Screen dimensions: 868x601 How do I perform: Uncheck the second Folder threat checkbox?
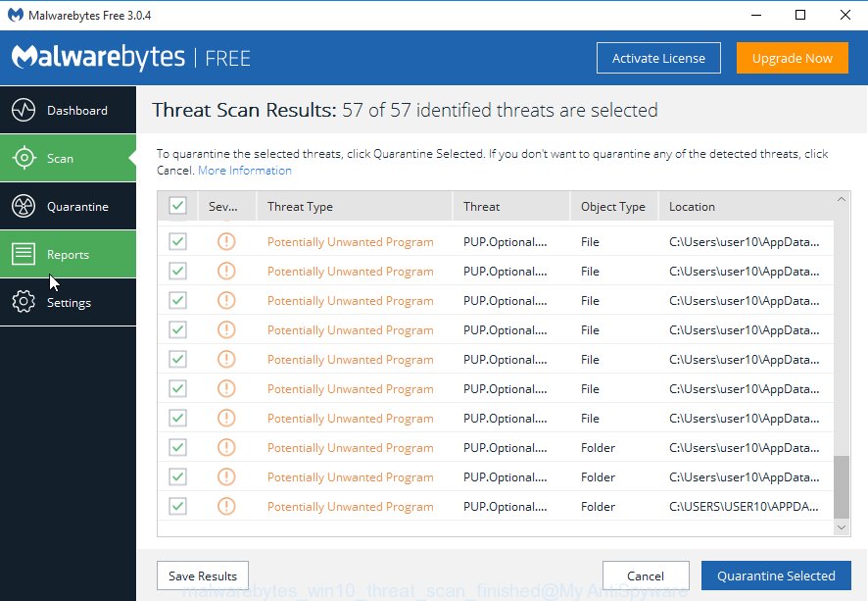pyautogui.click(x=177, y=476)
